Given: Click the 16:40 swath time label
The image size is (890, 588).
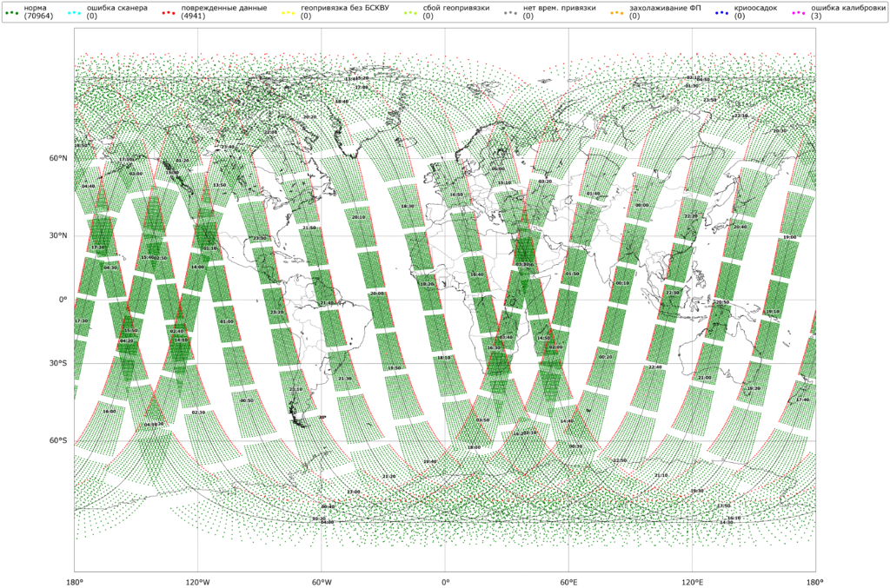Looking at the screenshot, I should (477, 274).
